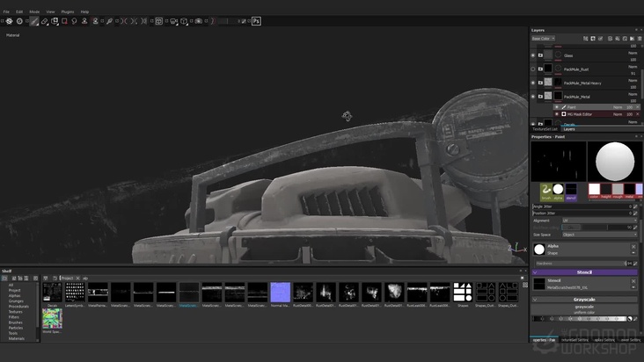Select the Paint brush tool
The image size is (644, 362).
(x=34, y=20)
